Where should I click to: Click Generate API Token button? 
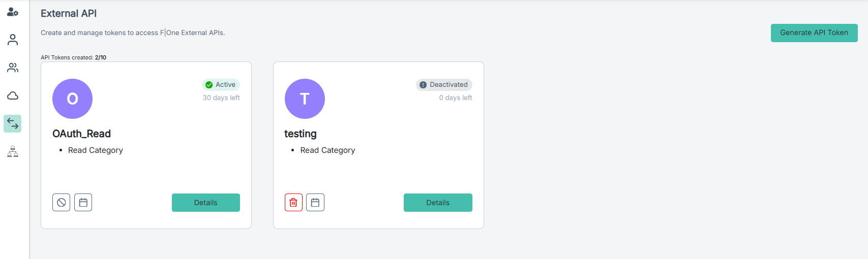pos(814,33)
